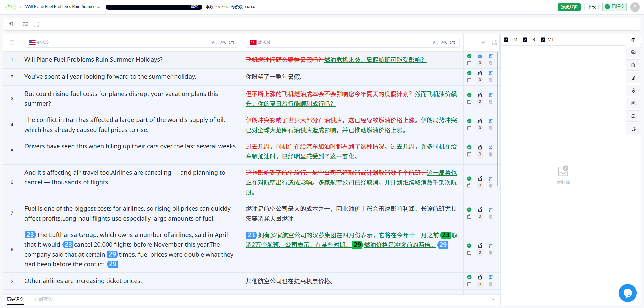644x308 pixels.
Task: Click the 下载 download button
Action: tap(592, 7)
